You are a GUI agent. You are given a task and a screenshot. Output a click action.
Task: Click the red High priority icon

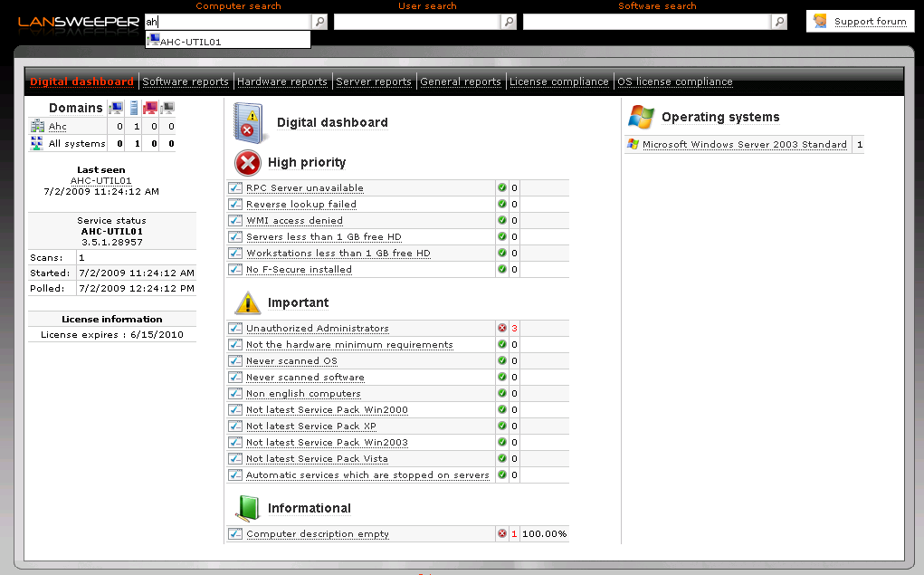[x=247, y=163]
